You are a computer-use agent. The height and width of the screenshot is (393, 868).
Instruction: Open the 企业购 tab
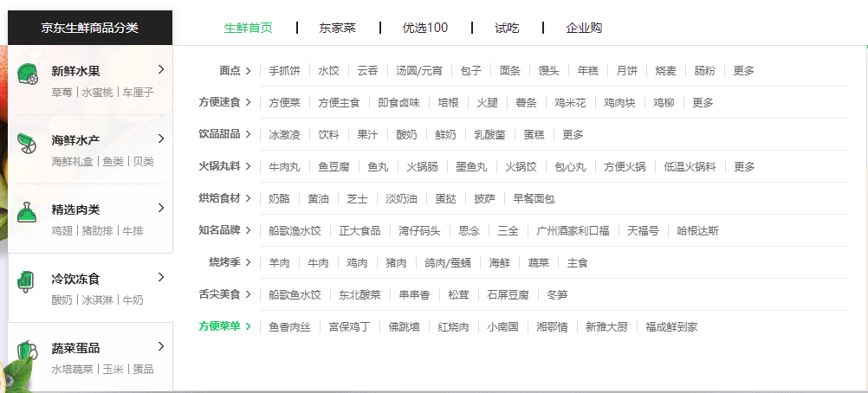[x=584, y=28]
